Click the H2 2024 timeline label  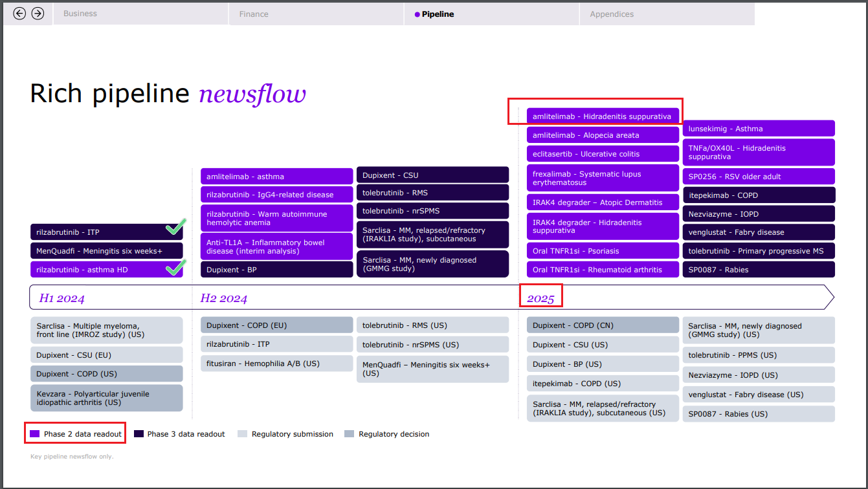[224, 298]
